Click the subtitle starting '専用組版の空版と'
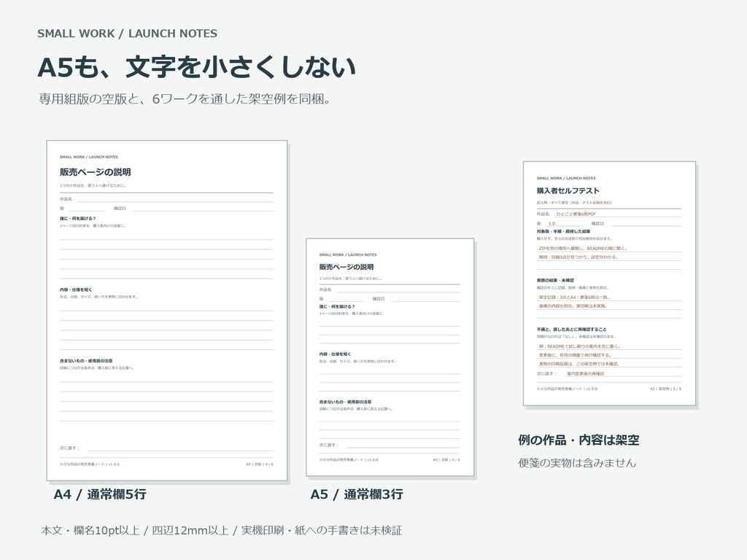Viewport: 747px width, 560px height. pos(185,98)
